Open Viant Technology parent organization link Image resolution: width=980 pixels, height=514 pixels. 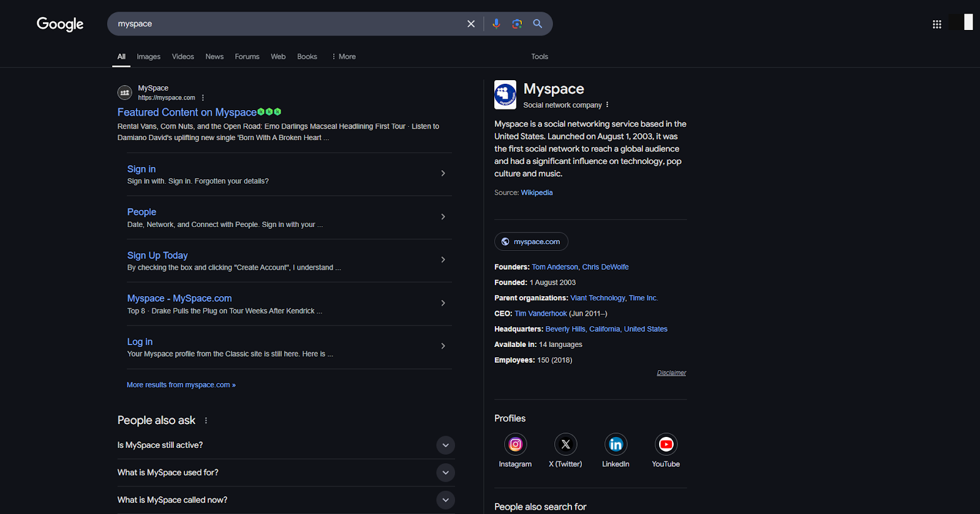[597, 298]
